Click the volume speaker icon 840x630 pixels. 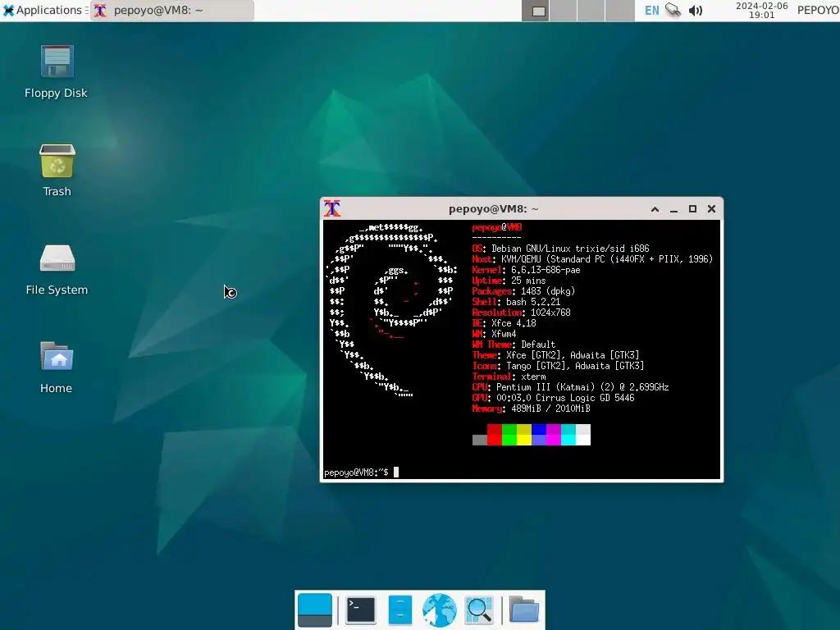696,11
